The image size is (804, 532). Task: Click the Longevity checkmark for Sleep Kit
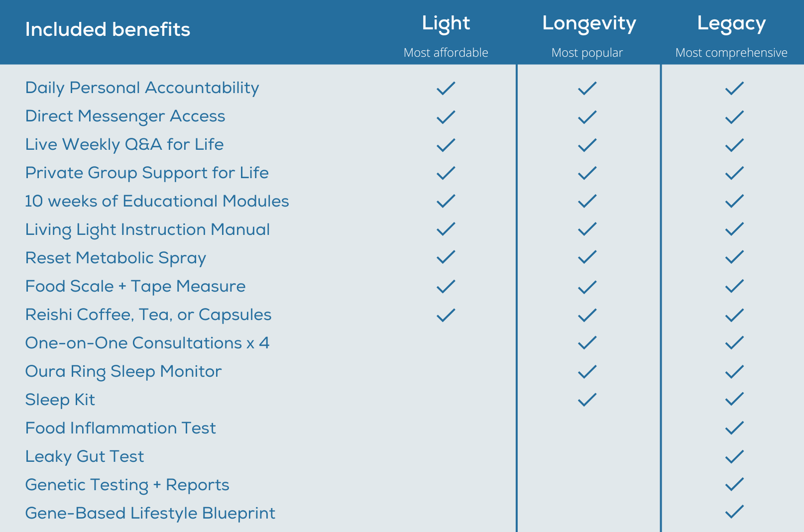[x=587, y=400]
